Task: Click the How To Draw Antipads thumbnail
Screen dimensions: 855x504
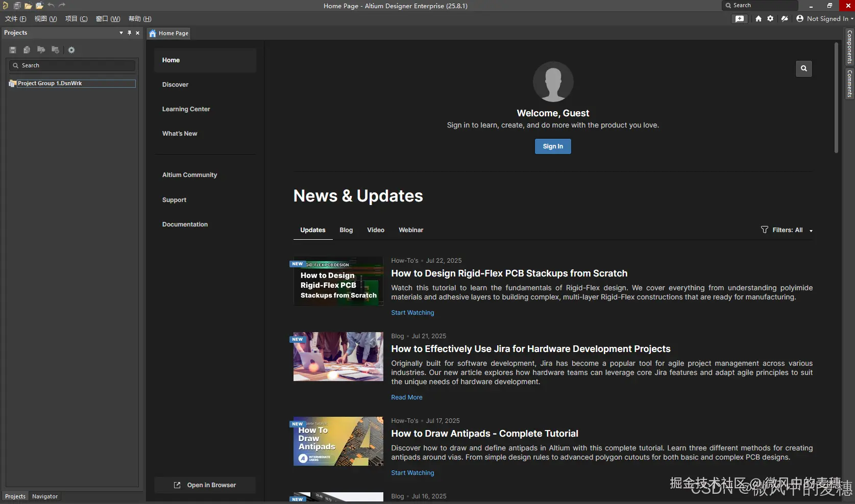Action: click(338, 441)
